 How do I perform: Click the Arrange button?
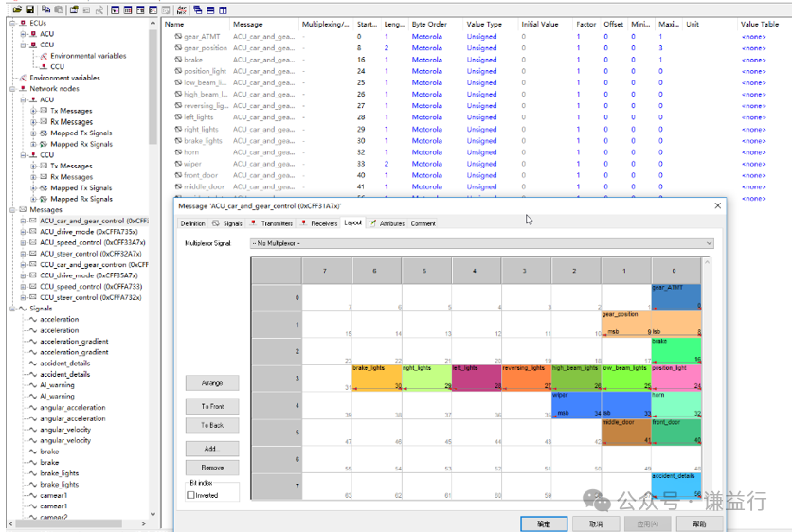(x=212, y=383)
